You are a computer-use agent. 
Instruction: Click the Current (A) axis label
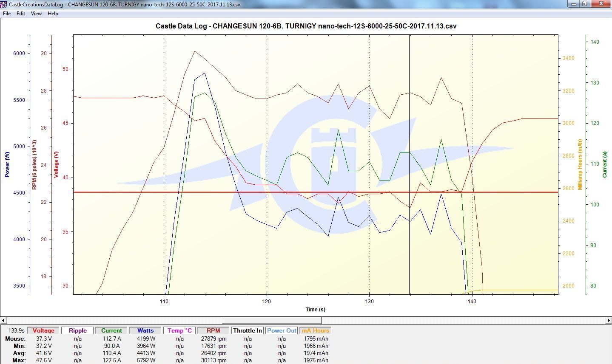604,165
